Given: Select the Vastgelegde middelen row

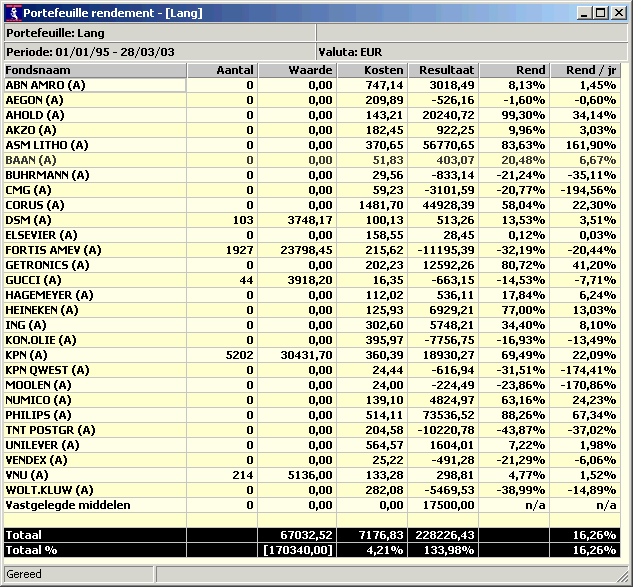Looking at the screenshot, I should [x=312, y=505].
